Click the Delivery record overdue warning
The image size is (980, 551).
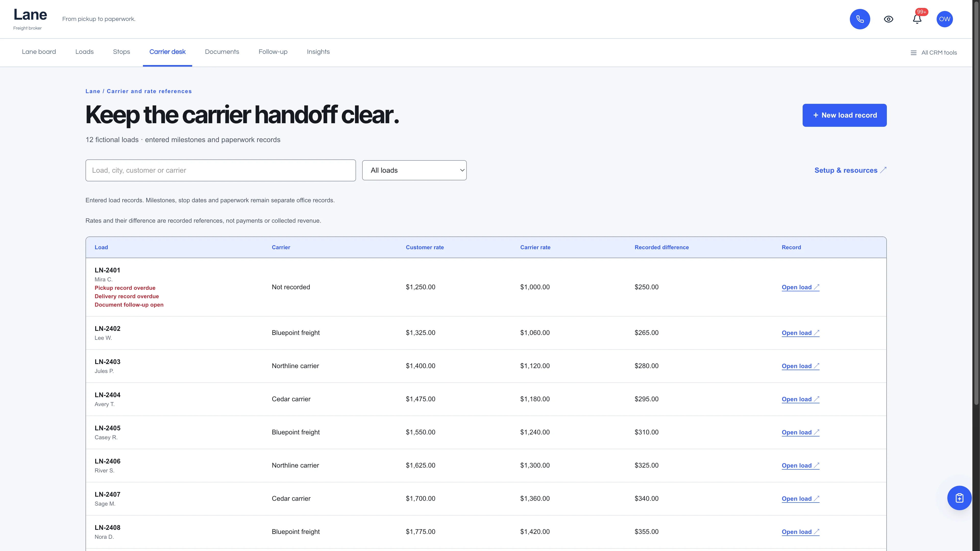pyautogui.click(x=127, y=296)
